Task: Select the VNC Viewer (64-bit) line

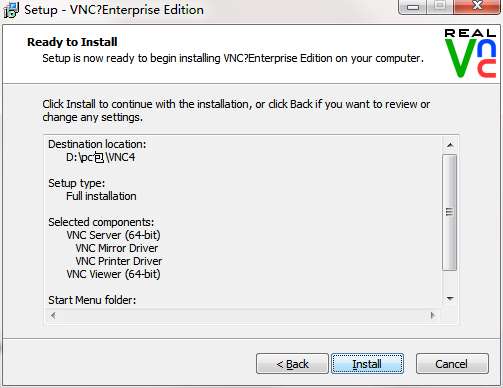Action: 113,274
